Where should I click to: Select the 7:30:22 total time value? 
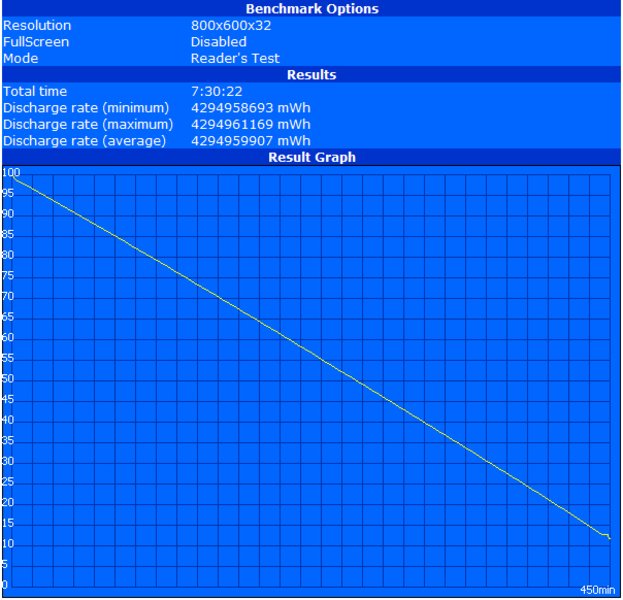click(217, 91)
